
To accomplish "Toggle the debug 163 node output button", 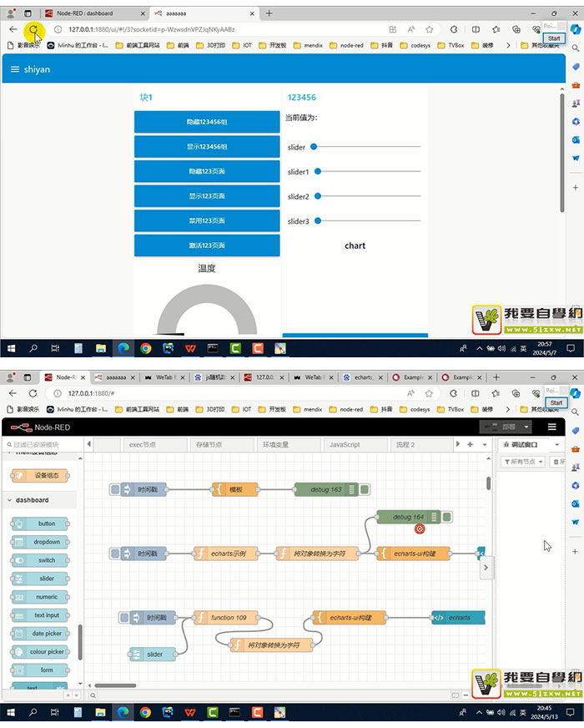I will (365, 489).
